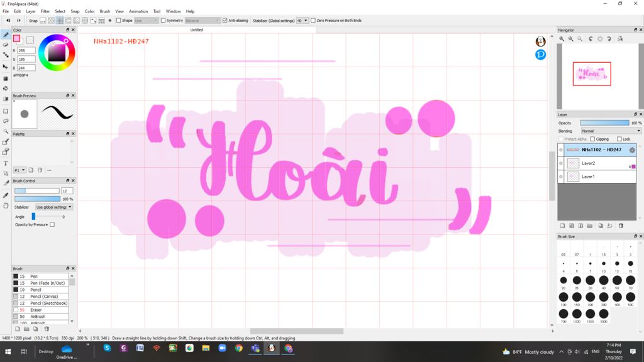Add a new layer in Layer panel
Image resolution: width=644 pixels, height=362 pixels.
(x=563, y=226)
